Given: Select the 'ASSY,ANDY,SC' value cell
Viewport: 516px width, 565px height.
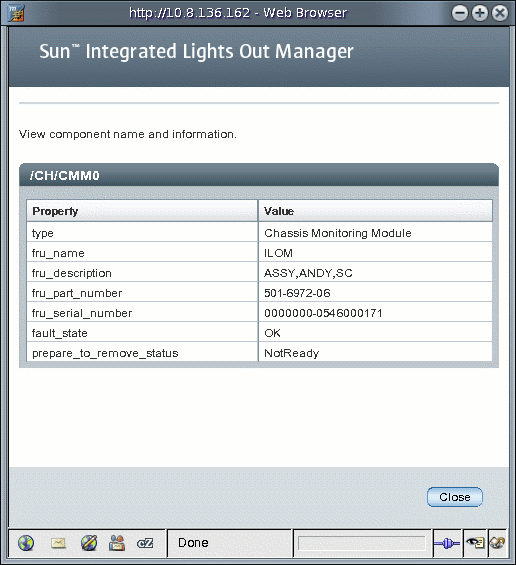Looking at the screenshot, I should point(375,273).
